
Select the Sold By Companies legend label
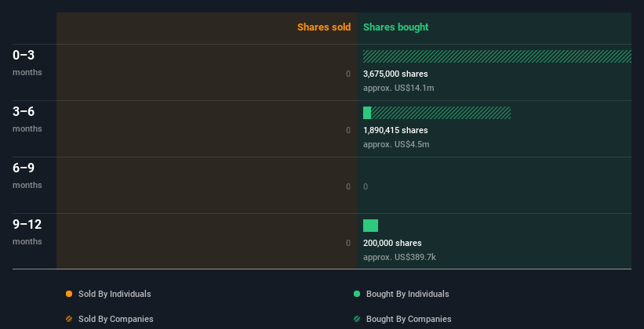(x=116, y=319)
